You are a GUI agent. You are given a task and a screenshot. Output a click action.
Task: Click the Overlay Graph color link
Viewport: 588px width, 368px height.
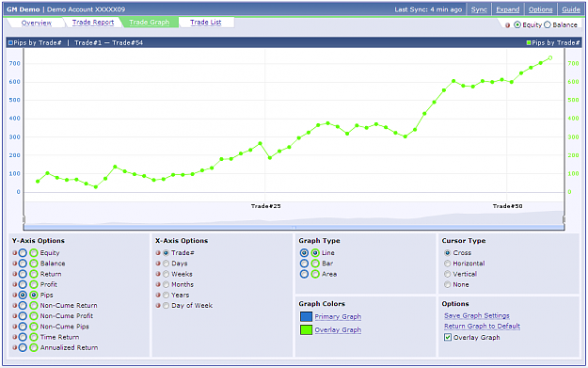(x=338, y=329)
